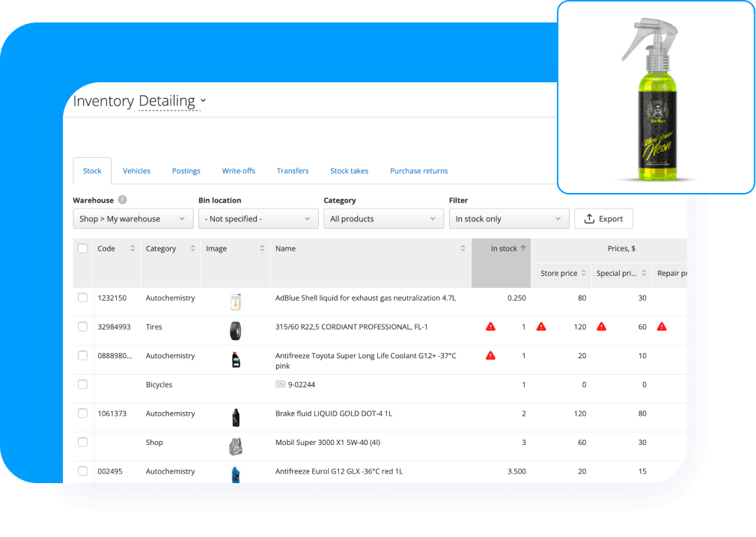756x537 pixels.
Task: Click the sort arrows on the Name column
Action: [x=462, y=248]
